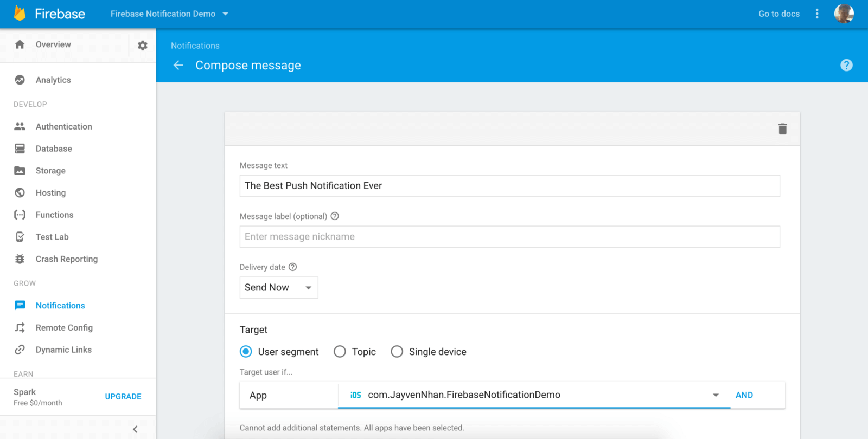Viewport: 868px width, 439px height.
Task: Expand the com.JayvenNhan.FirebaseNotificationDemo app dropdown
Action: click(534, 395)
